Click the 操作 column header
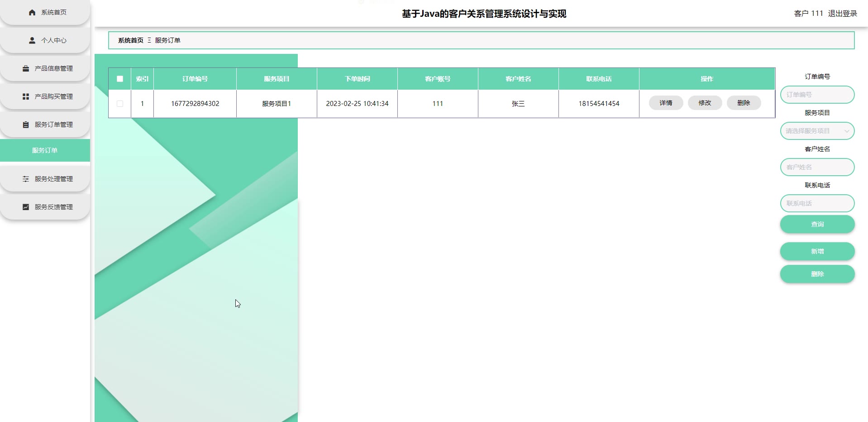 (707, 79)
